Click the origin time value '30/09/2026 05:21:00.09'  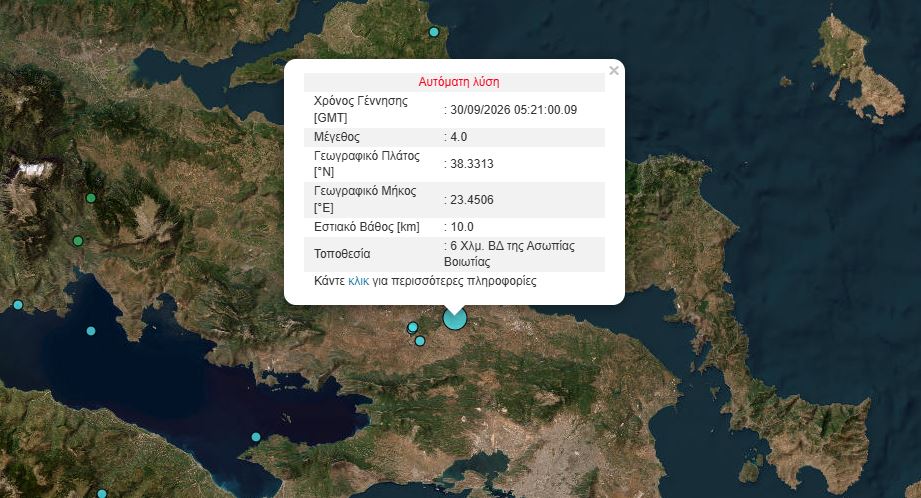514,110
